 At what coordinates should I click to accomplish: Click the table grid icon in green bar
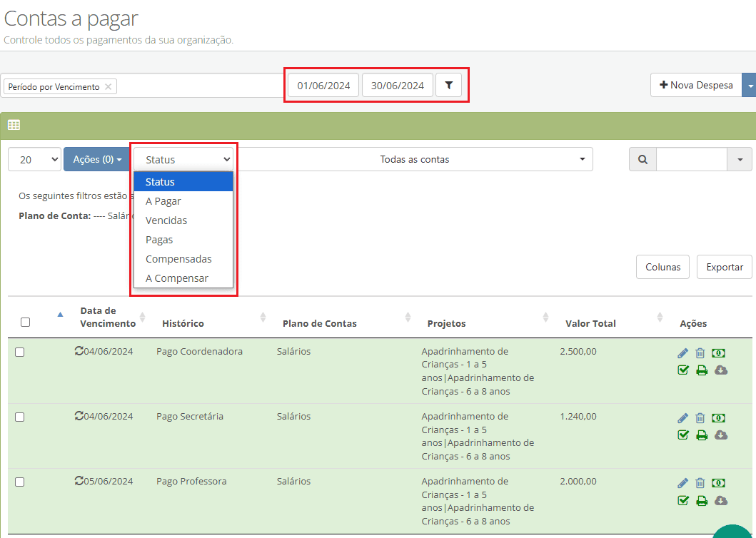pyautogui.click(x=14, y=126)
